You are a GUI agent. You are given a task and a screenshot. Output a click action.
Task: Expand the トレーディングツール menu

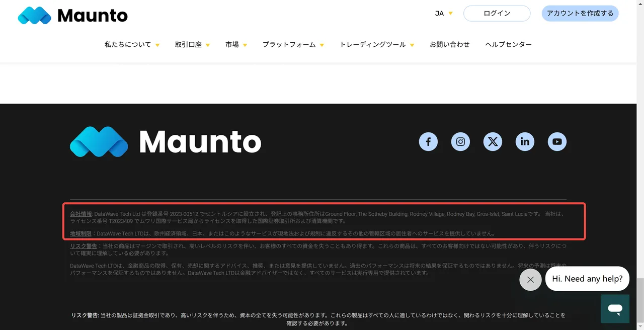377,44
